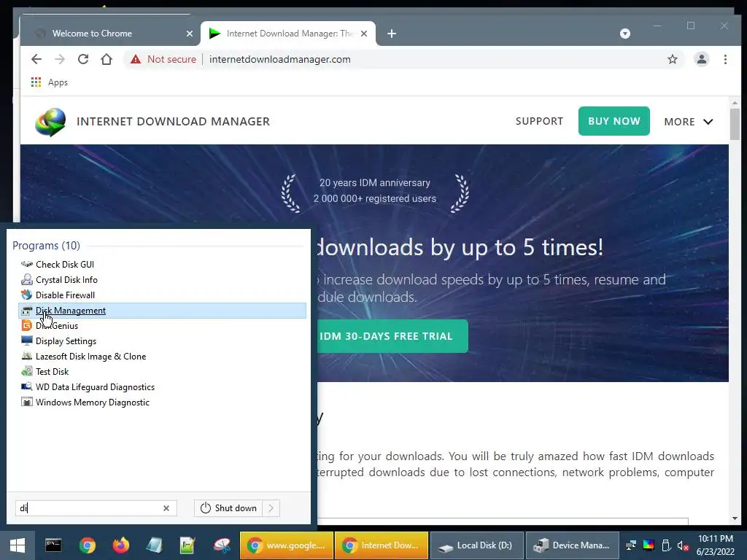747x560 pixels.
Task: Open a new Chrome tab
Action: (392, 34)
